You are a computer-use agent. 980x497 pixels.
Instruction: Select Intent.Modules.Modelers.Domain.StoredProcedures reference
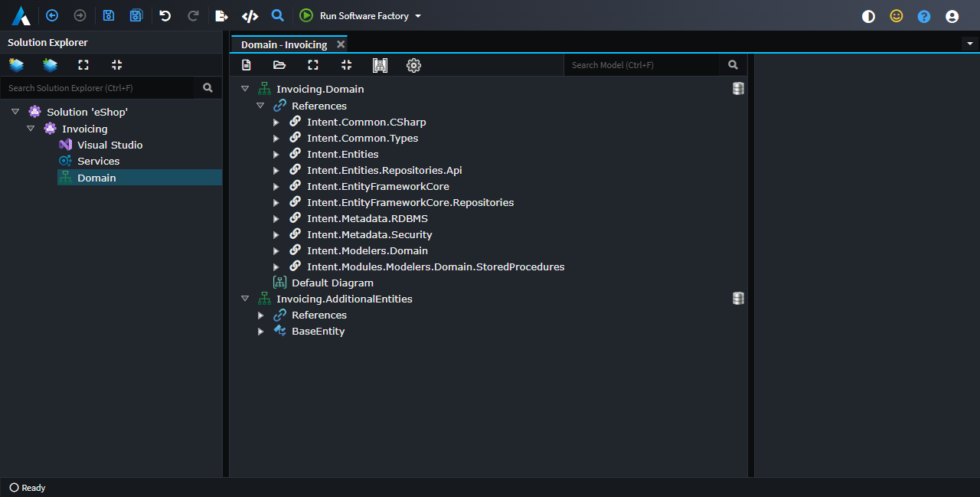click(436, 266)
